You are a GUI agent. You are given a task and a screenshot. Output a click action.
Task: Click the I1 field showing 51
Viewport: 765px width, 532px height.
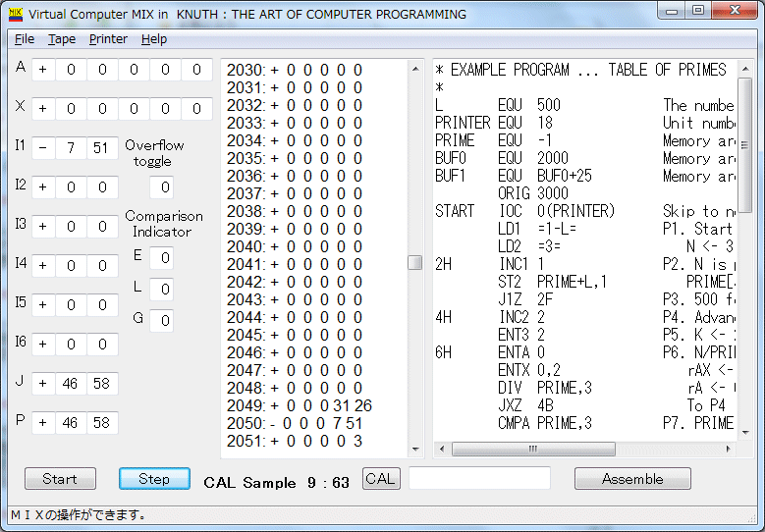(x=102, y=148)
